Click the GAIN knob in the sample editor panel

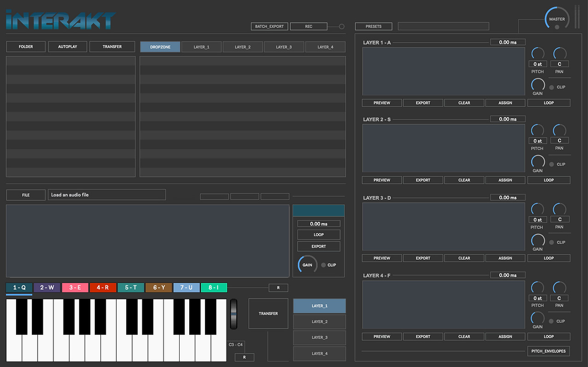307,265
